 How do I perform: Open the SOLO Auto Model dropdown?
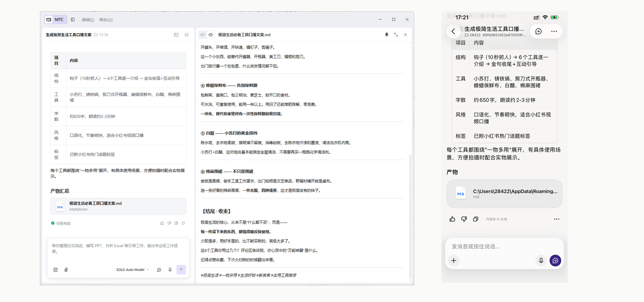point(132,270)
